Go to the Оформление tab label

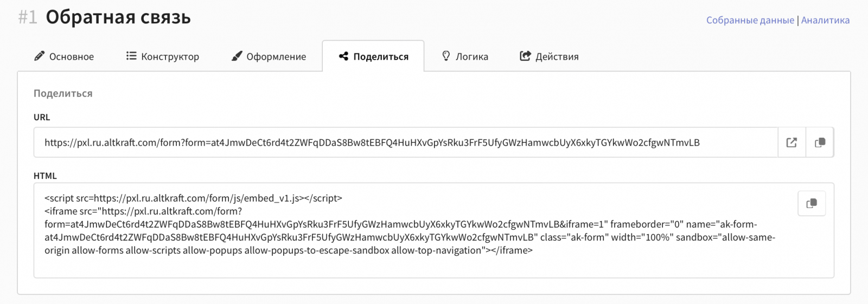276,56
